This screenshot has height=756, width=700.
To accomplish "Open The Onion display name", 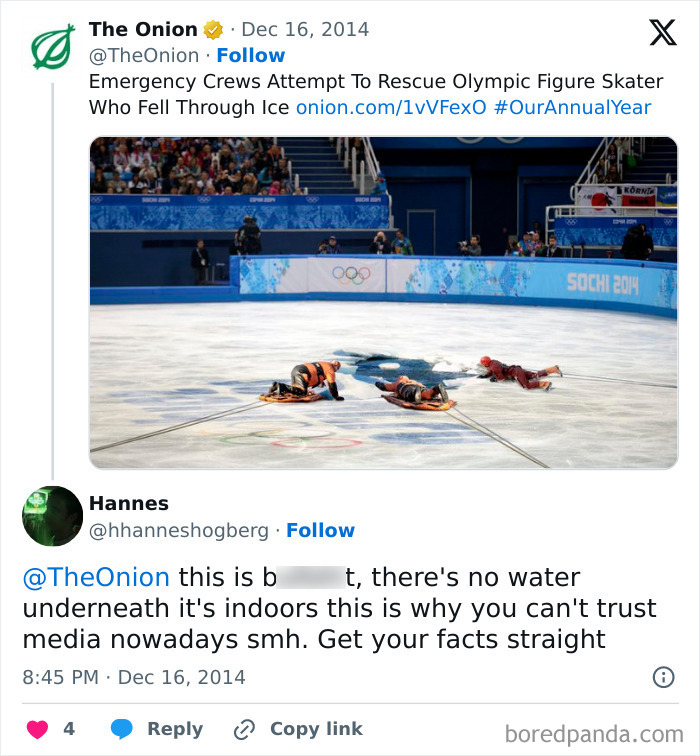I will coord(143,30).
